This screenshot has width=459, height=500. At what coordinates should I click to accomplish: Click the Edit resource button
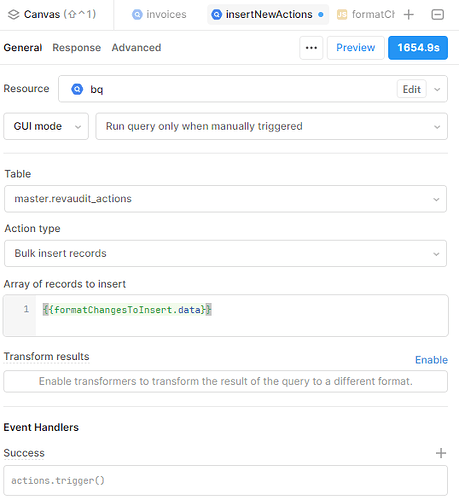(412, 89)
